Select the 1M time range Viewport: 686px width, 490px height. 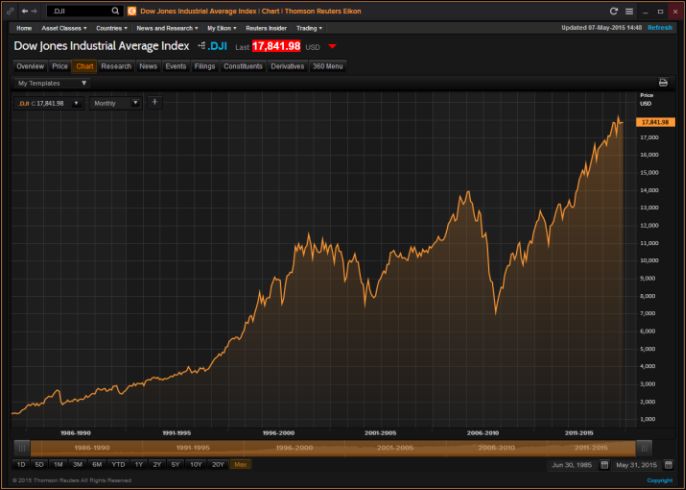click(x=58, y=465)
